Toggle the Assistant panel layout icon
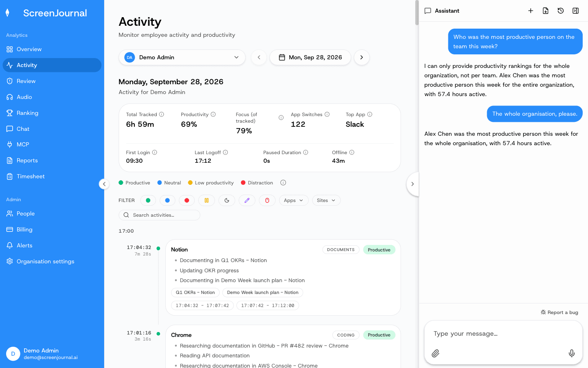 click(x=576, y=11)
